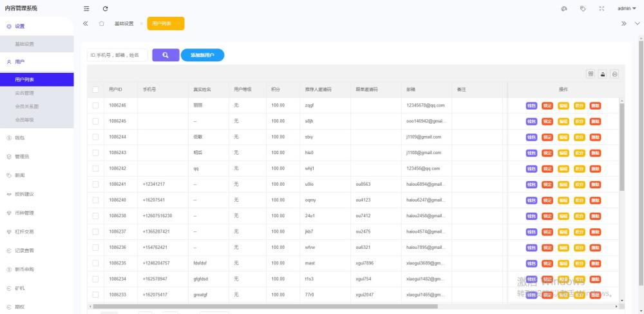The height and width of the screenshot is (314, 644).
Task: Toggle fullscreen using the header icon
Action: [601, 8]
